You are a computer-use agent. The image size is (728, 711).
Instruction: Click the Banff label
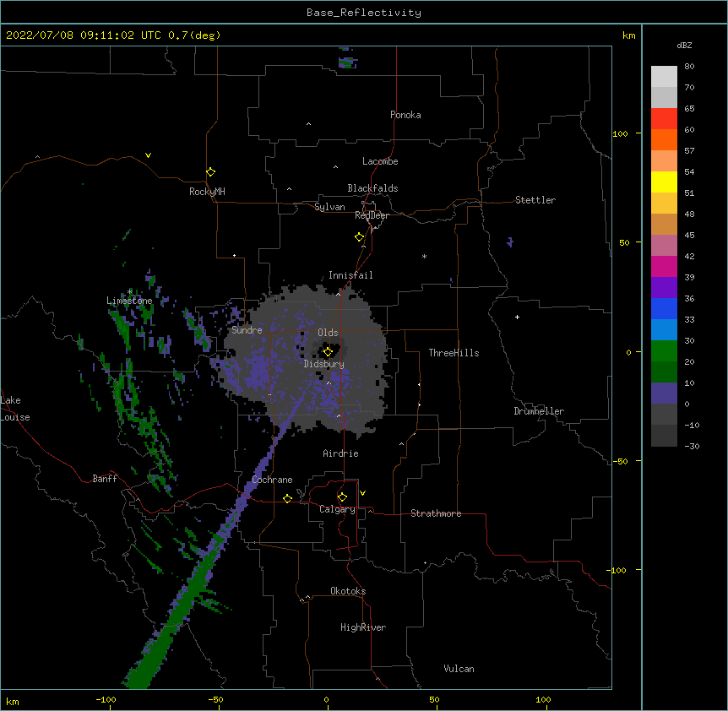point(105,479)
